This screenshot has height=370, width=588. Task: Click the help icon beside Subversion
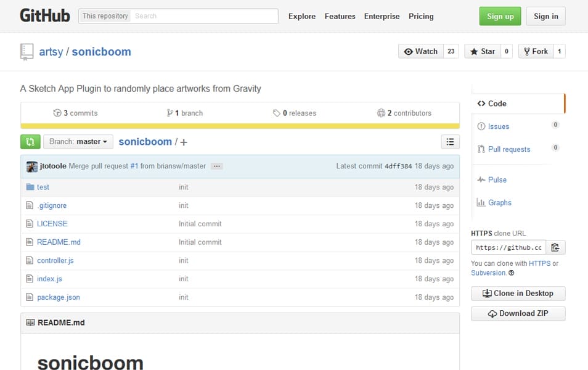coord(512,273)
